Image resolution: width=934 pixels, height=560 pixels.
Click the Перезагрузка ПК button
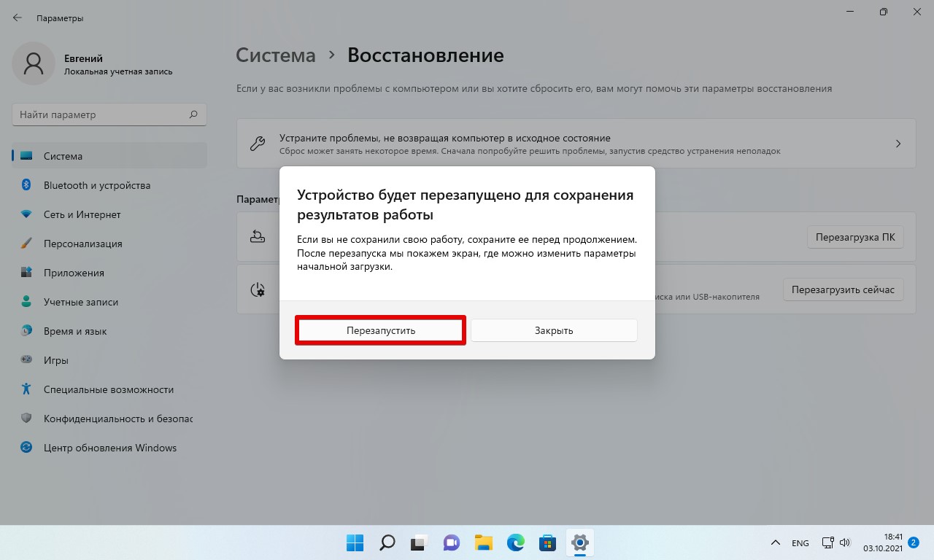855,237
